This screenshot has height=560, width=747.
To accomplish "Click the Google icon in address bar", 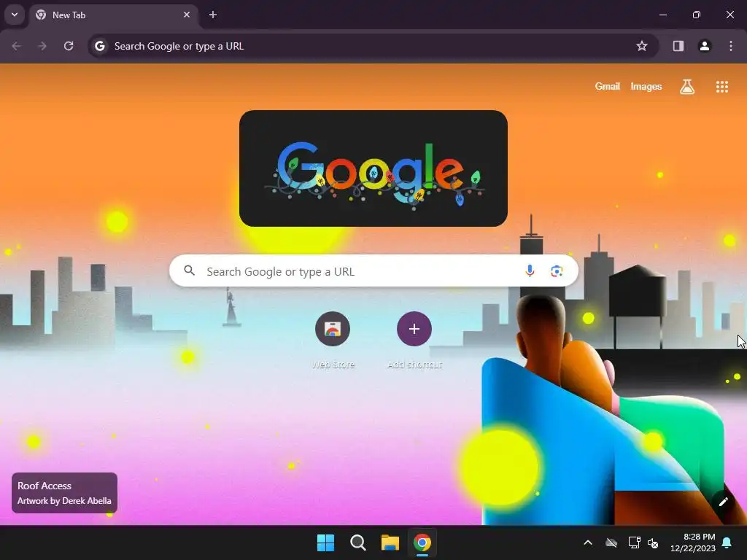I will (x=99, y=46).
